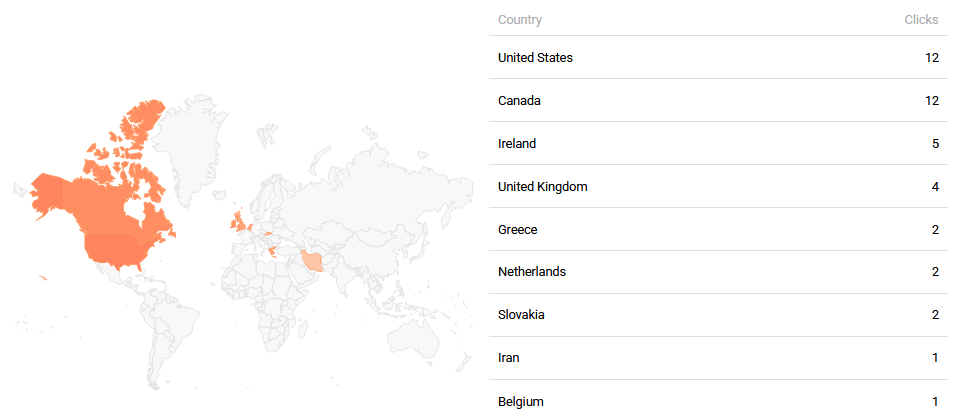Viewport: 965px width, 419px height.
Task: Click highlighted Iran on the map
Action: pos(313,261)
